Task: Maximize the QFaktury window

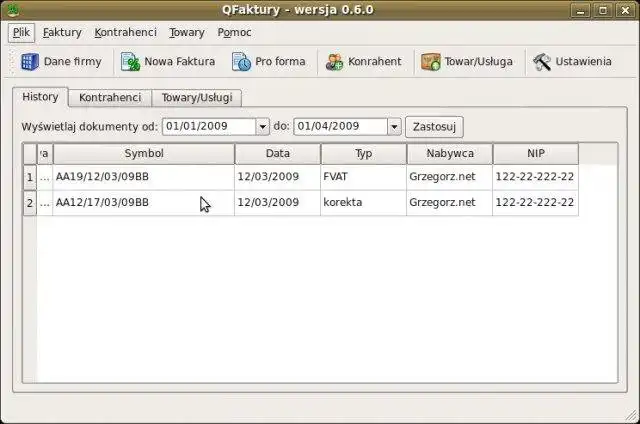Action: tap(603, 10)
